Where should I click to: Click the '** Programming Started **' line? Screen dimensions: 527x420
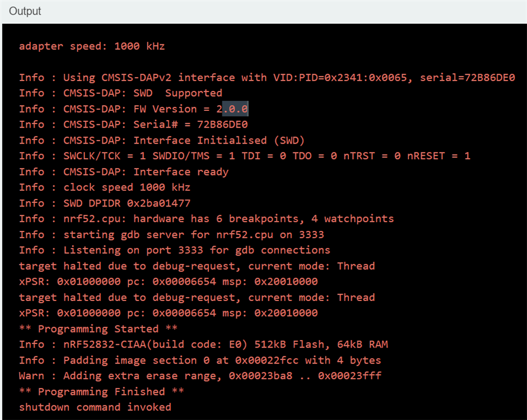pos(98,328)
